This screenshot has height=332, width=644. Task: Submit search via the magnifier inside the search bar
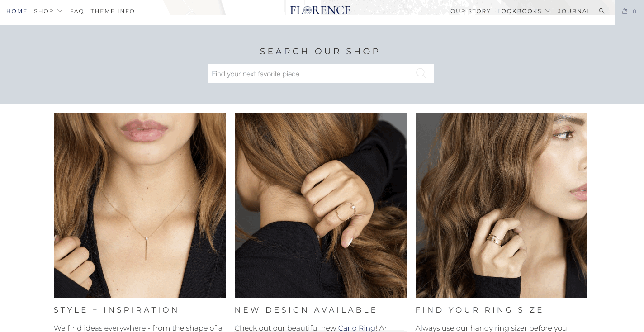(421, 73)
